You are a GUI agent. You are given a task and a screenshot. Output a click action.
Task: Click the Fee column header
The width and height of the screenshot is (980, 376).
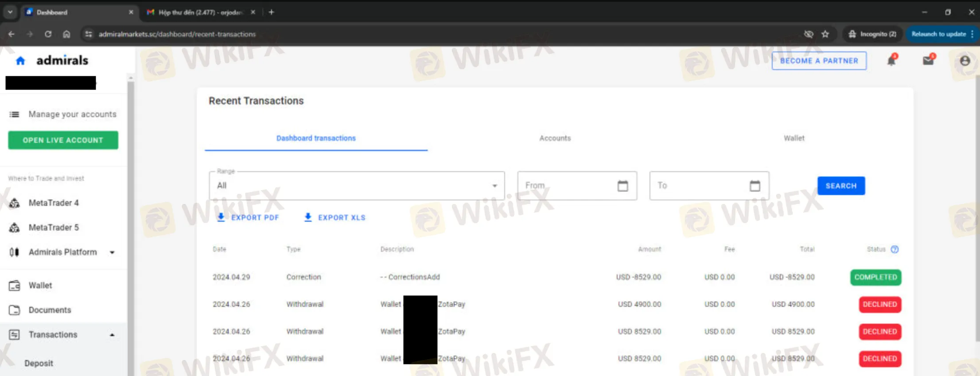[729, 249]
